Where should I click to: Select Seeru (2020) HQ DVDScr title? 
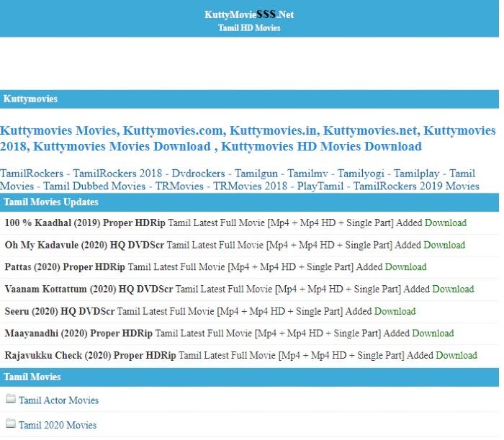(60, 311)
